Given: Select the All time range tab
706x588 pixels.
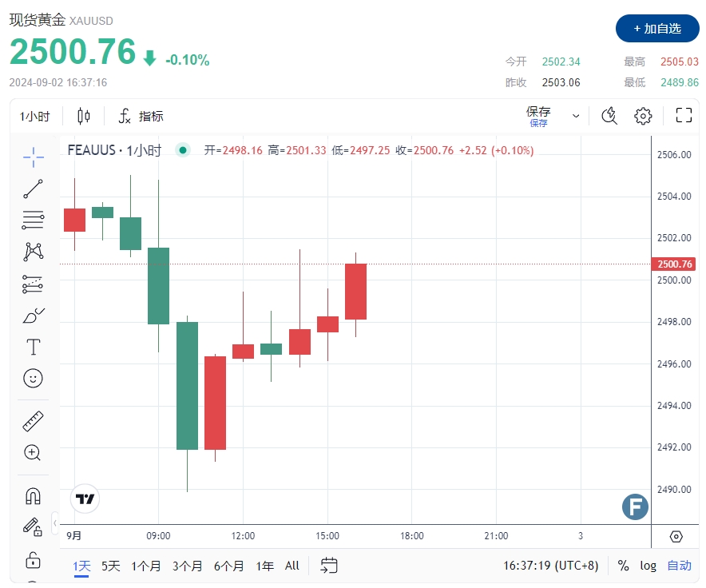Looking at the screenshot, I should click(292, 566).
